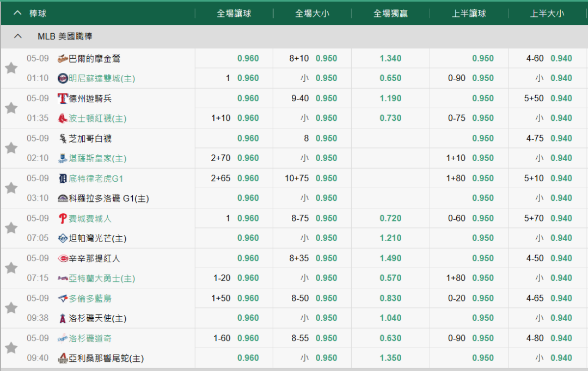Click the Baltimore Orioles team logo

pyautogui.click(x=63, y=59)
